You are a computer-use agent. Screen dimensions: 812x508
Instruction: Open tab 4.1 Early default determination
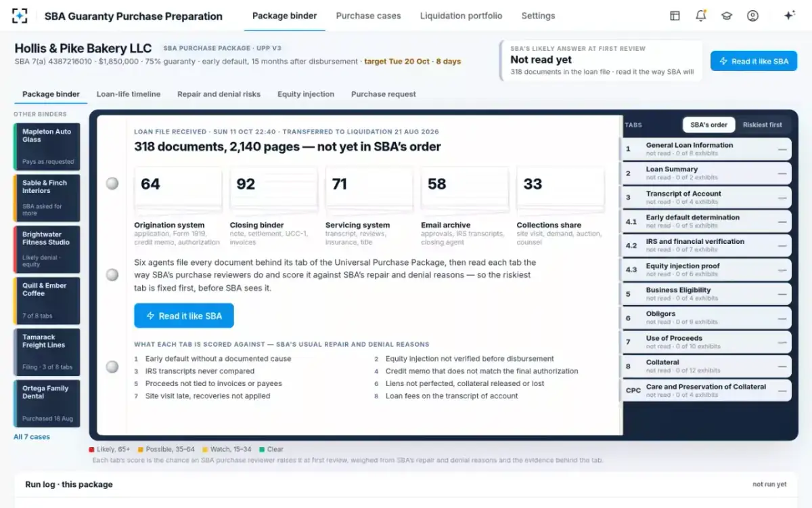(x=706, y=221)
